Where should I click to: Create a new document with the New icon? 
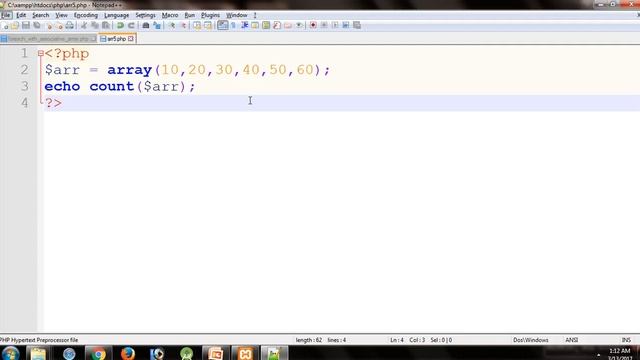point(4,25)
